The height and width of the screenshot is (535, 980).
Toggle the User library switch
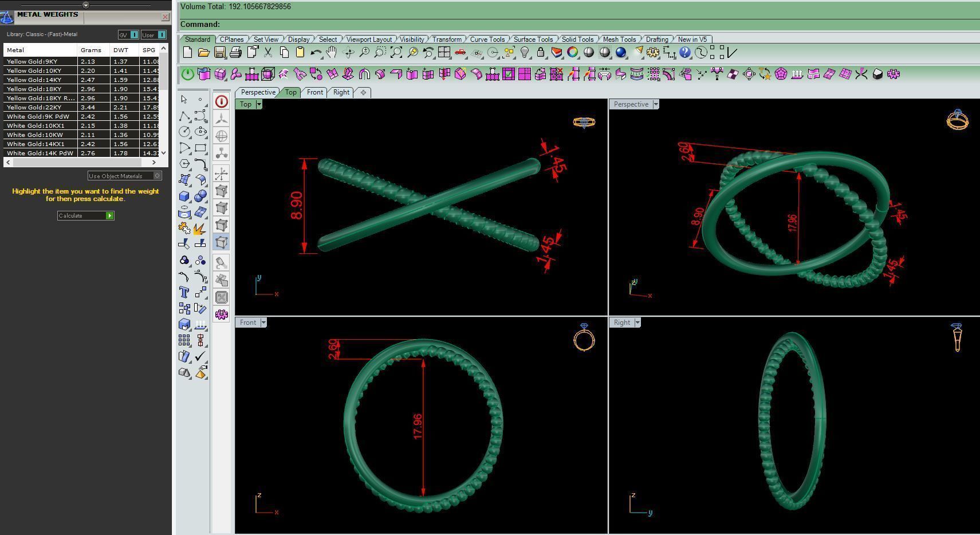point(154,35)
